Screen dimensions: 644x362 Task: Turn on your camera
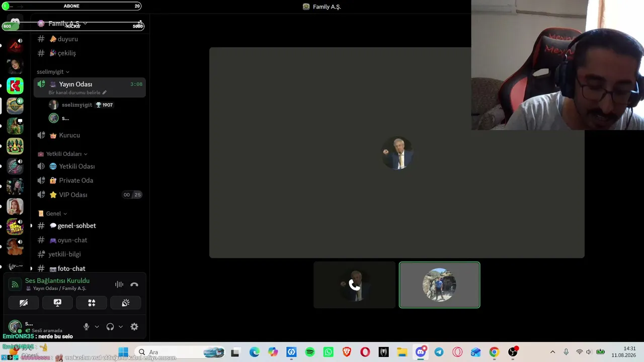[24, 303]
